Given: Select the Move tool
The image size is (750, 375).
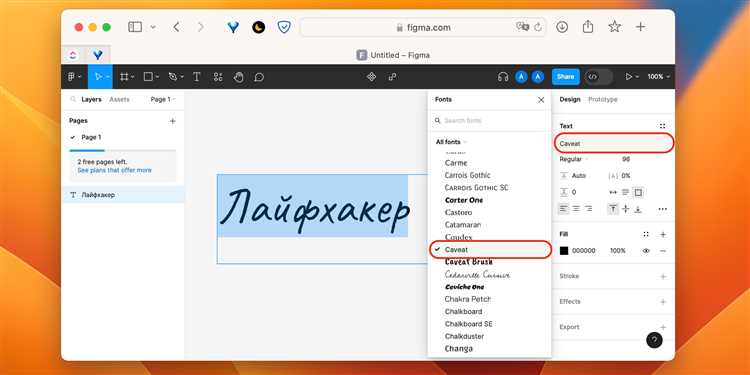Looking at the screenshot, I should pos(99,77).
